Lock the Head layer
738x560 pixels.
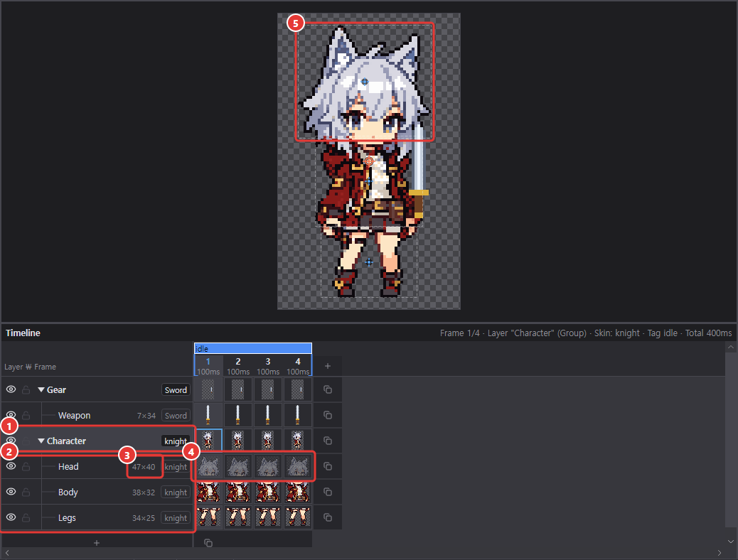coord(26,466)
